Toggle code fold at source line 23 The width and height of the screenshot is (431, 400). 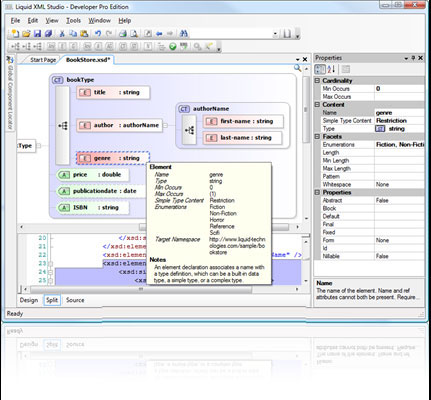[x=50, y=264]
